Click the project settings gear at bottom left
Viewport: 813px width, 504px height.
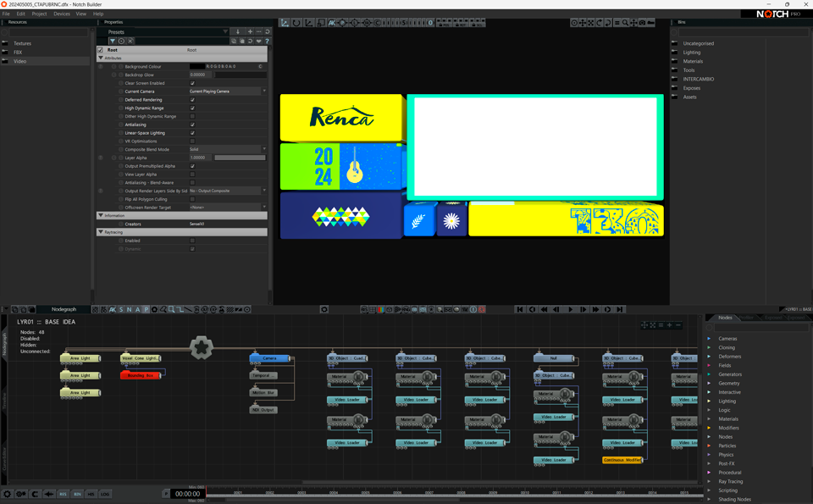pos(7,494)
